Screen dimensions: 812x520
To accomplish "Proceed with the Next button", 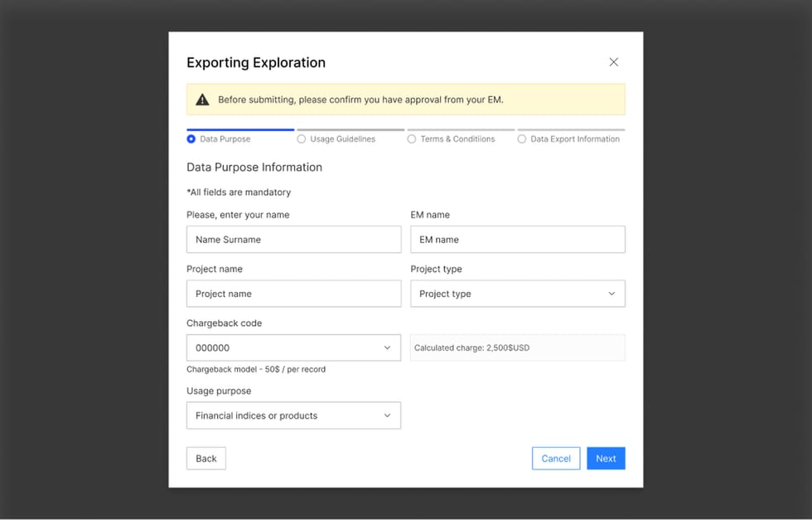I will tap(606, 459).
